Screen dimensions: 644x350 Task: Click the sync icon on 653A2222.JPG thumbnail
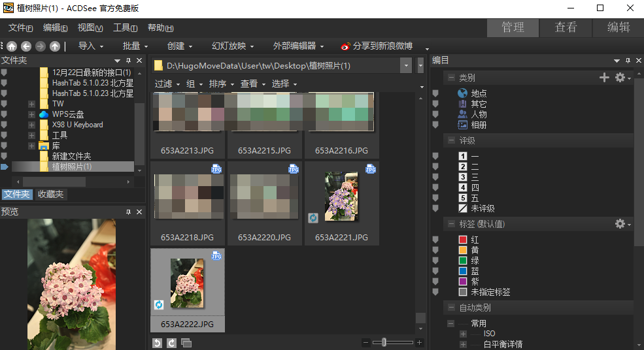[158, 304]
